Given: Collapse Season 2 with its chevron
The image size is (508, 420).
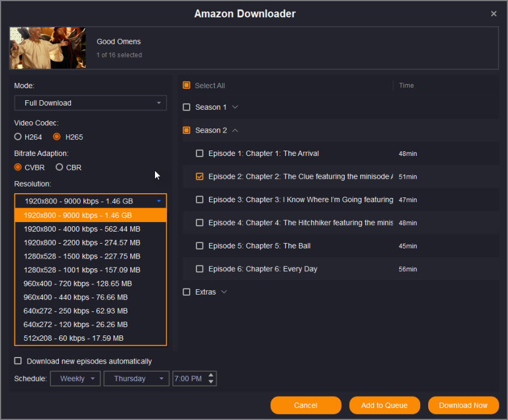Looking at the screenshot, I should click(x=235, y=130).
